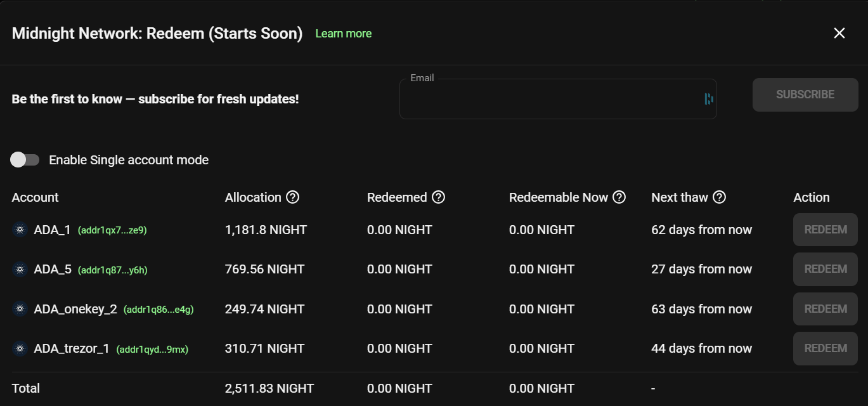Click the 63 days from now cell

coord(702,309)
